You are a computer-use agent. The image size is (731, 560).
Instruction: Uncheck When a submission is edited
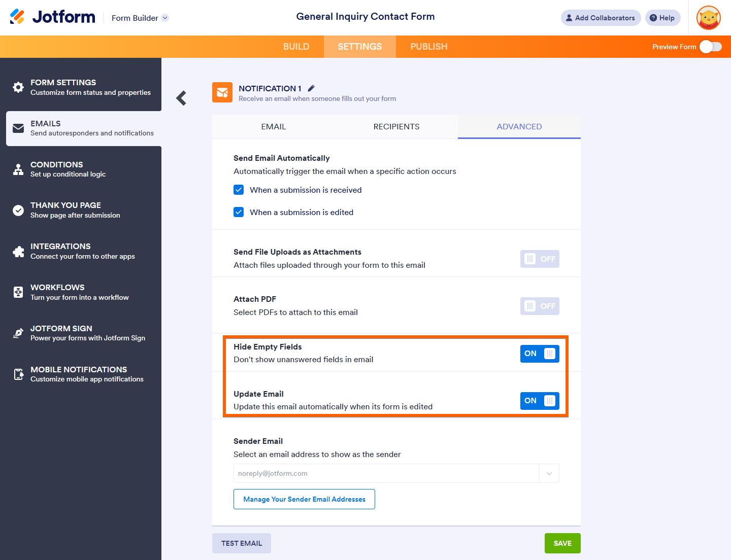click(x=239, y=212)
